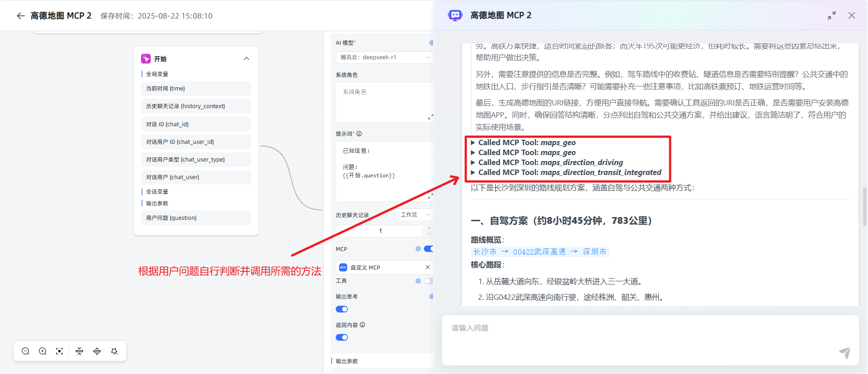Image resolution: width=868 pixels, height=374 pixels.
Task: Select the {chat_id} variable row
Action: pos(196,124)
